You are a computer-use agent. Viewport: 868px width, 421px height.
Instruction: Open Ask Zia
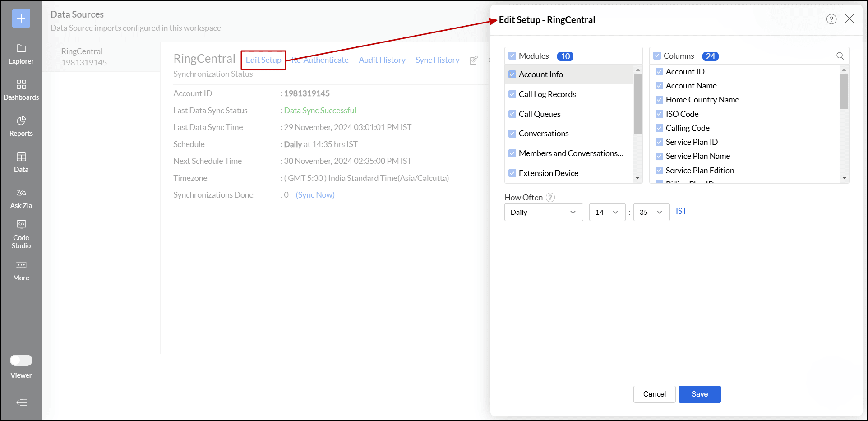[21, 198]
